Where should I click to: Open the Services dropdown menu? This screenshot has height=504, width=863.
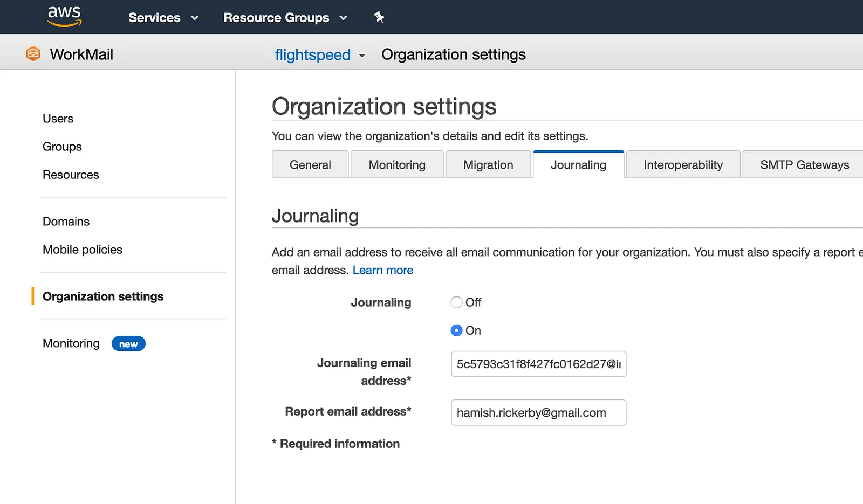click(x=163, y=18)
